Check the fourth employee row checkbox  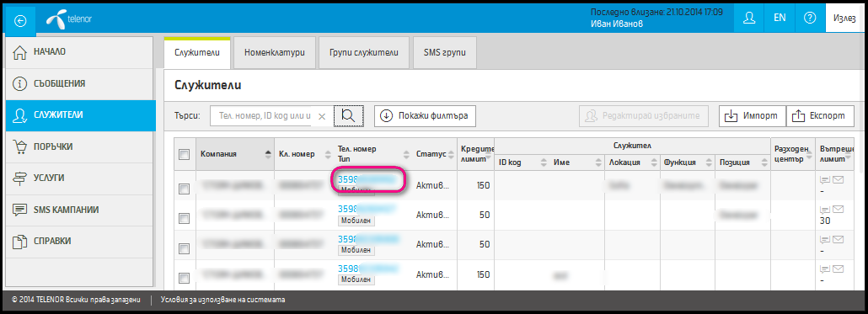pyautogui.click(x=185, y=278)
